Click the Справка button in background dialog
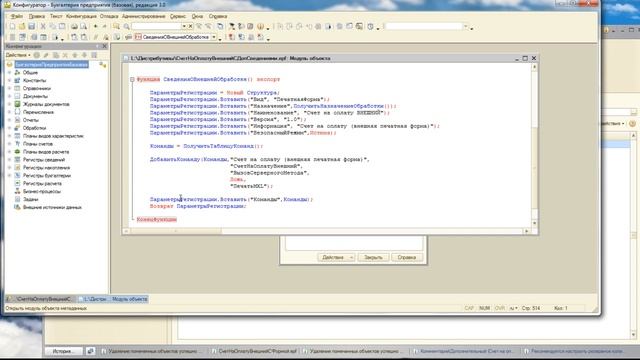This screenshot has width=640, height=360. 407,257
